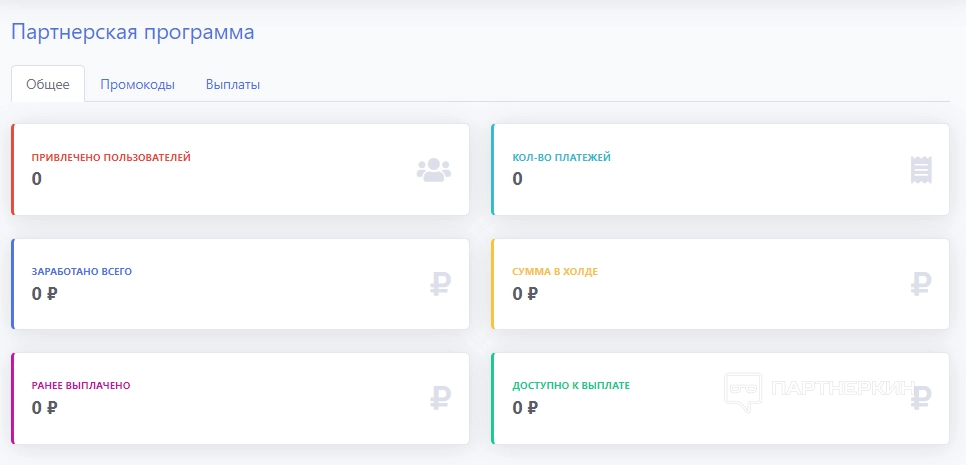
Task: Select the Сумма в холде label
Action: [x=555, y=271]
